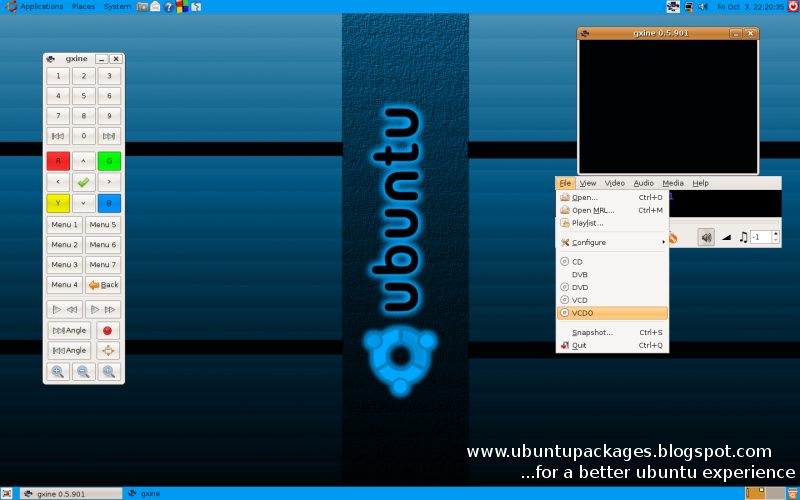The height and width of the screenshot is (500, 800).
Task: Click the number 5 keypad button
Action: click(x=84, y=96)
